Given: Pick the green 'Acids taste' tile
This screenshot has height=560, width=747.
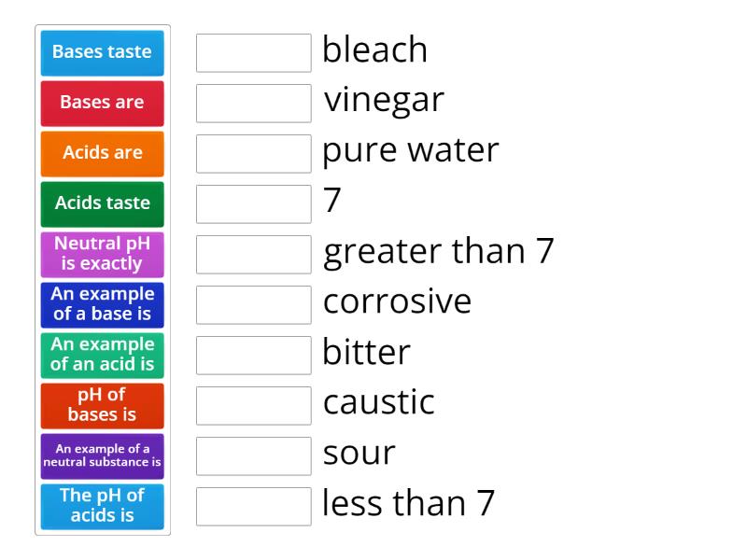Looking at the screenshot, I should click(102, 203).
